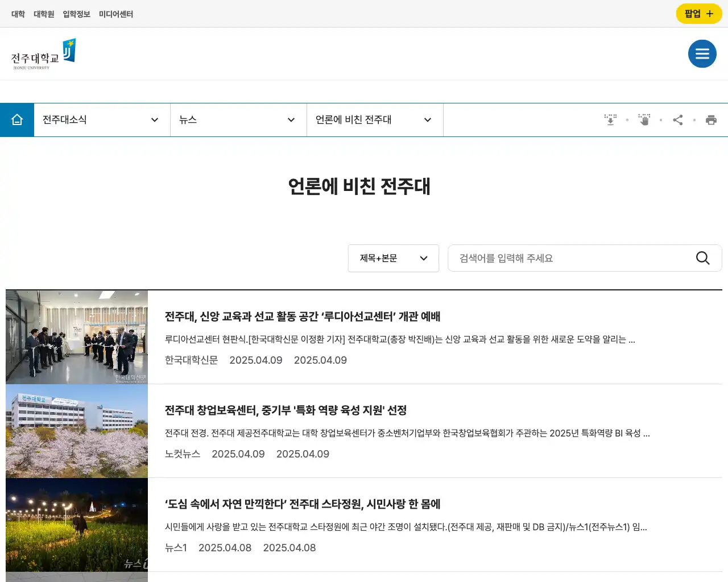Click the 한국대학신문 source text
The height and width of the screenshot is (582, 728).
pyautogui.click(x=191, y=360)
